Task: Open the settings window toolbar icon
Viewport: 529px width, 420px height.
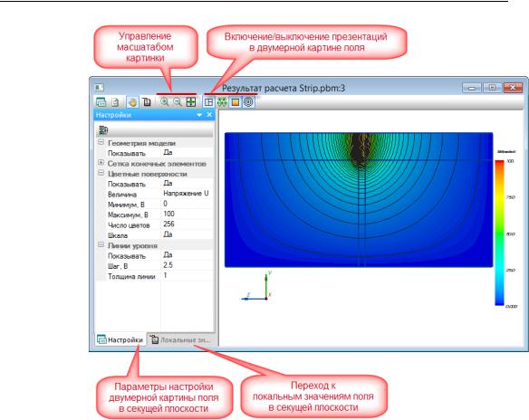Action: [101, 101]
